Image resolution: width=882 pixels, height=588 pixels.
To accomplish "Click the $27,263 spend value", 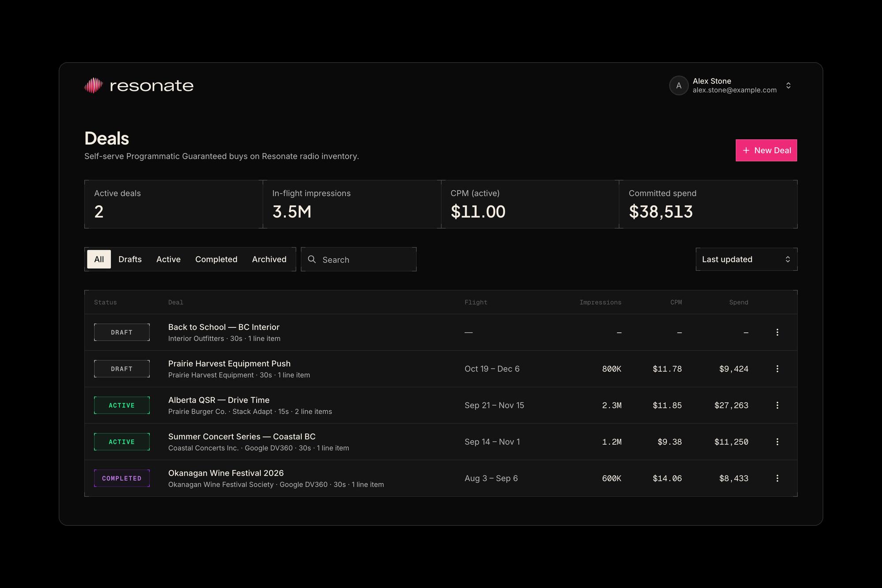I will click(x=731, y=405).
